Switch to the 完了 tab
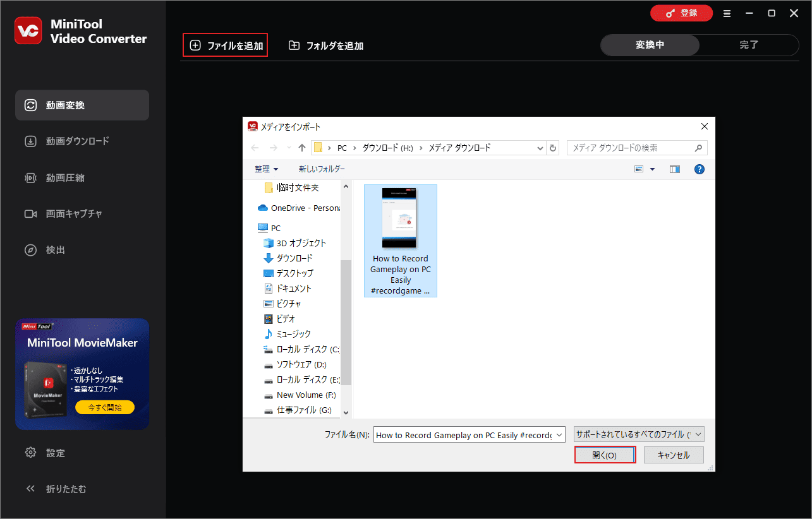 (749, 45)
